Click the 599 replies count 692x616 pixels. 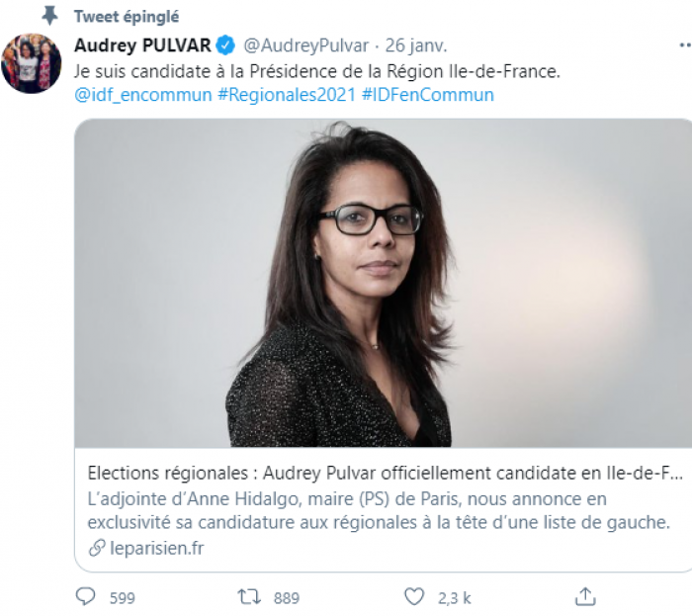tap(123, 597)
